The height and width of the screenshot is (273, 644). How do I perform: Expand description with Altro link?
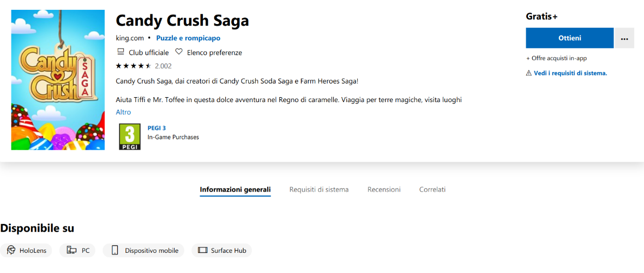123,112
